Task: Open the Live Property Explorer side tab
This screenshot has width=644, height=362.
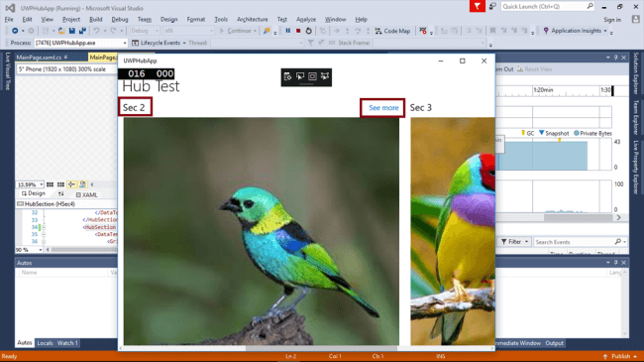Action: click(636, 167)
